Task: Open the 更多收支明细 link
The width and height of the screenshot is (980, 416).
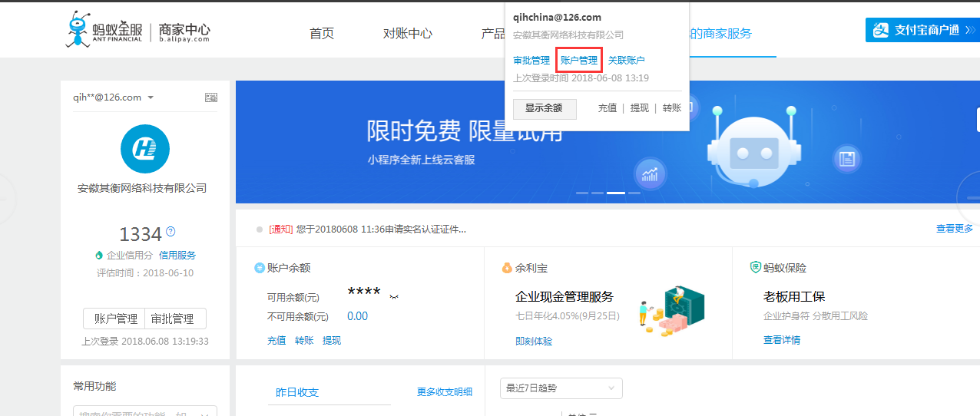Action: click(445, 391)
